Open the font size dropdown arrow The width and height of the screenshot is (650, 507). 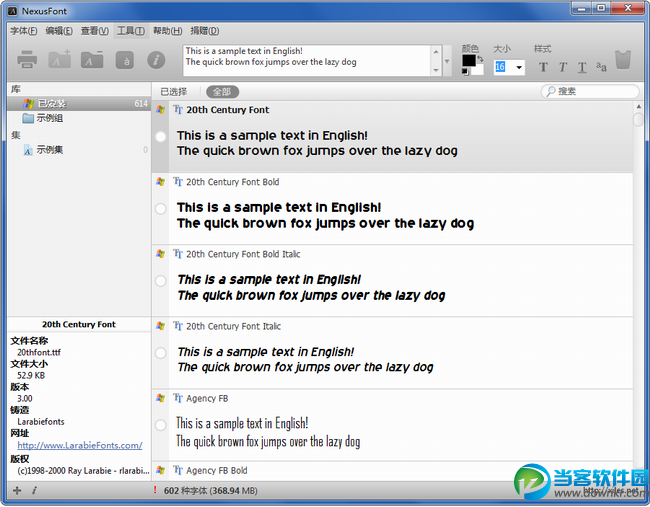coord(519,67)
